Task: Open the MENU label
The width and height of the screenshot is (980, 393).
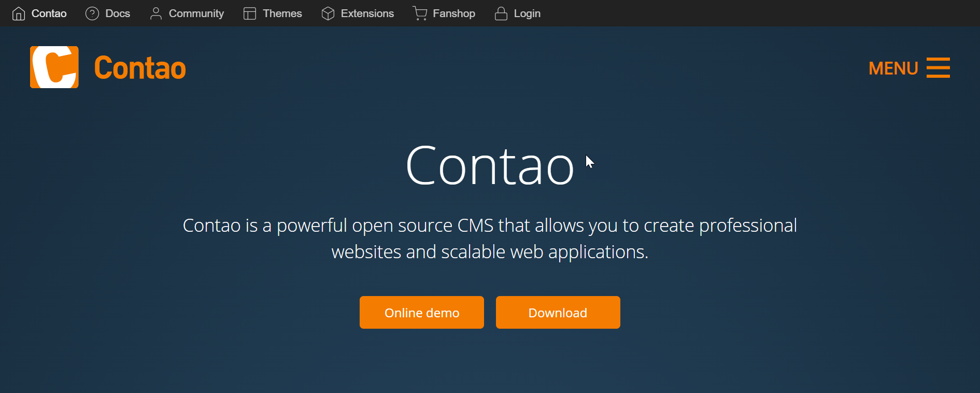Action: tap(893, 68)
